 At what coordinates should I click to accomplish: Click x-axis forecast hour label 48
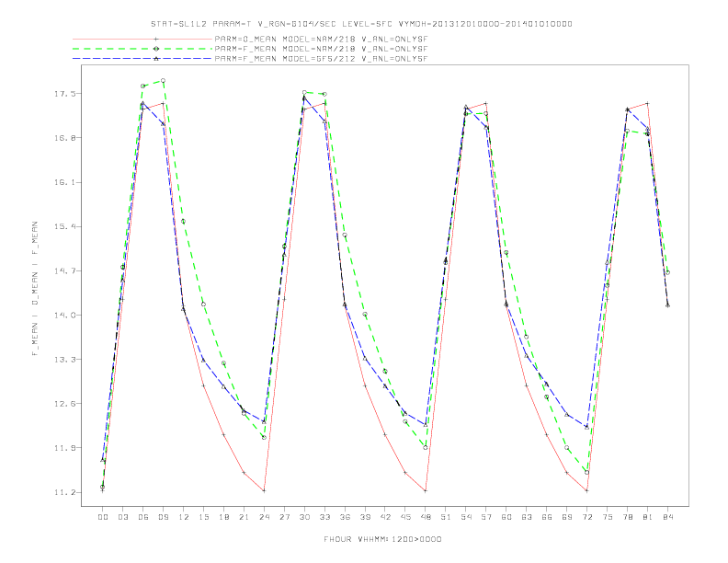click(426, 517)
